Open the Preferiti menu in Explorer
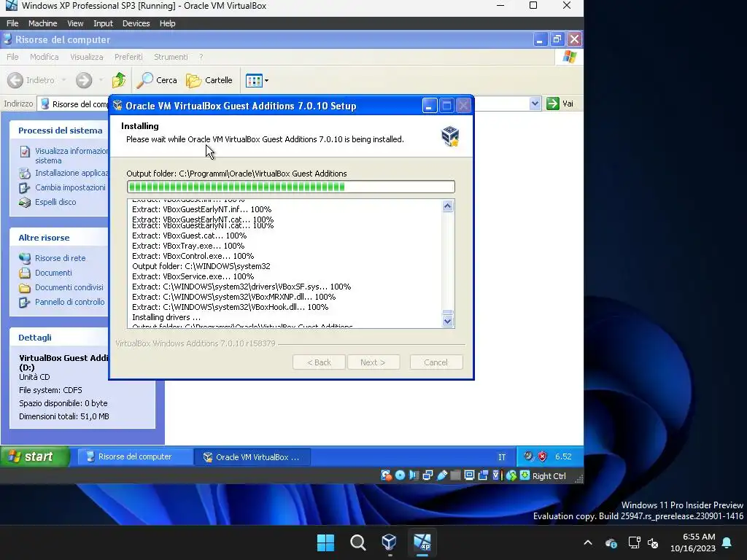The image size is (747, 560). [128, 57]
